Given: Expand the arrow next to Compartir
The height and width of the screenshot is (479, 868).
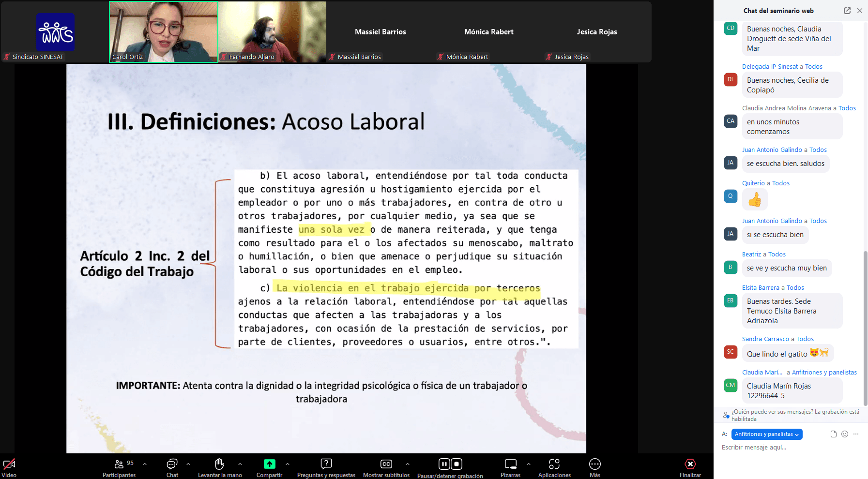Looking at the screenshot, I should click(288, 464).
